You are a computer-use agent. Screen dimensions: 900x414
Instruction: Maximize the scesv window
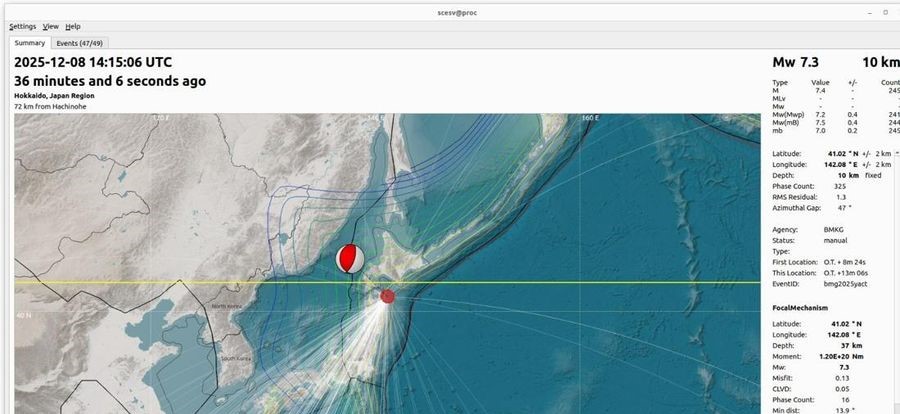pos(885,11)
